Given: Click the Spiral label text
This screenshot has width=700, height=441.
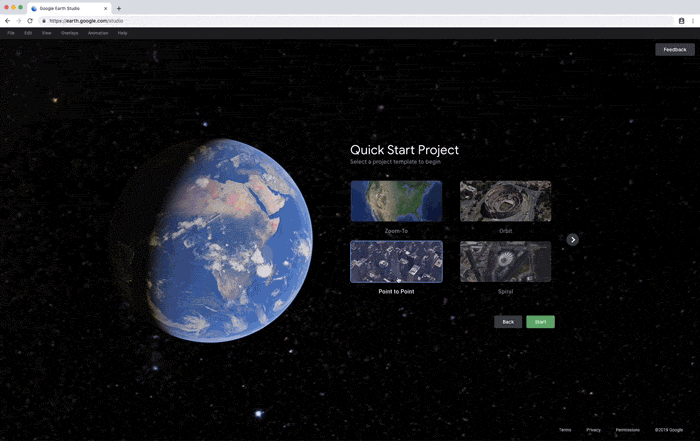Looking at the screenshot, I should click(x=505, y=291).
